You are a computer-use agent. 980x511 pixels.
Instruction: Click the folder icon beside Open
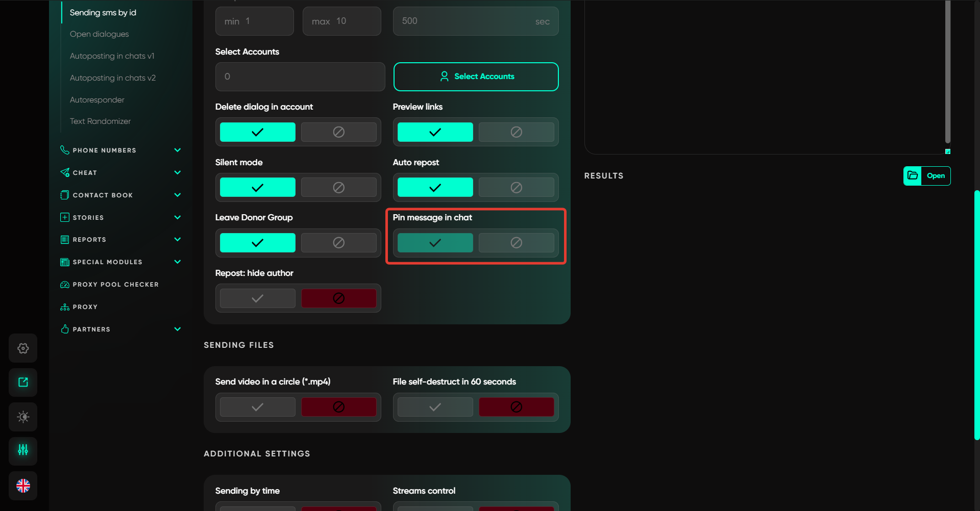coord(913,176)
